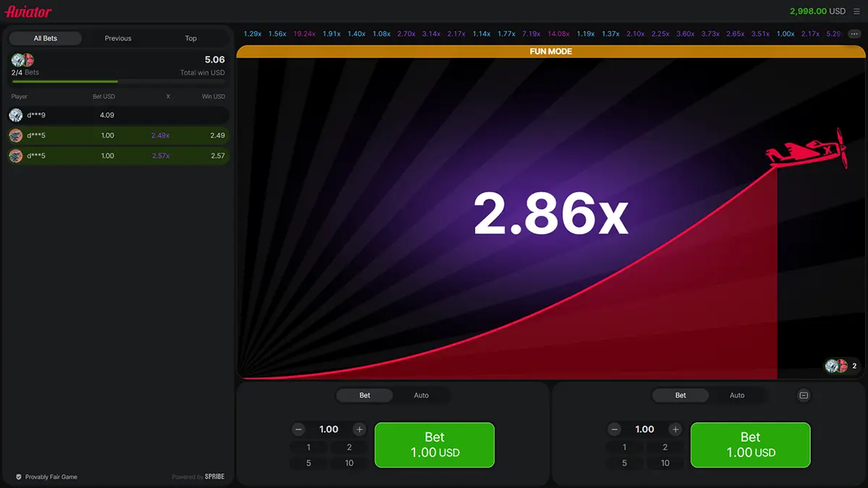Choose quick amount 10 in second panel
868x488 pixels.
[665, 463]
